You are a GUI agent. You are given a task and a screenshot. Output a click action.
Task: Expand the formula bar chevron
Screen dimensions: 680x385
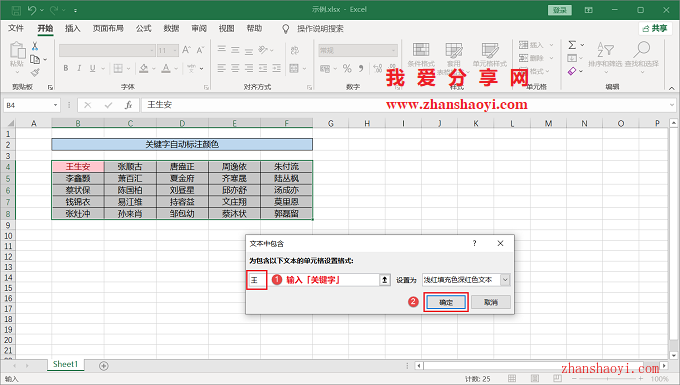click(x=672, y=104)
